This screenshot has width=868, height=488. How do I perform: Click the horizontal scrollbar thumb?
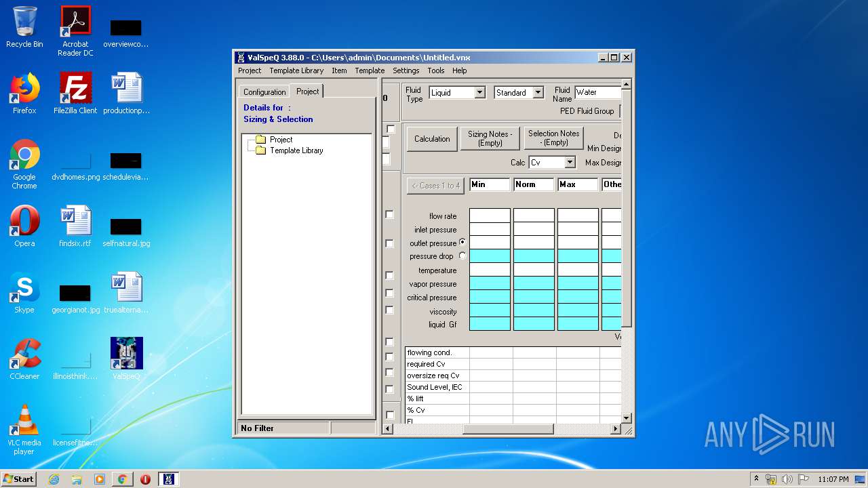click(x=508, y=429)
